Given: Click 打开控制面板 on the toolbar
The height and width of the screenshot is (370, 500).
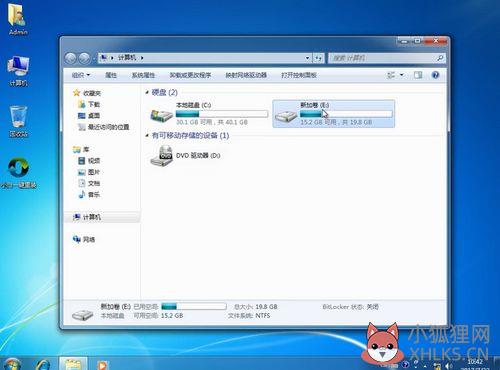Looking at the screenshot, I should tap(299, 75).
